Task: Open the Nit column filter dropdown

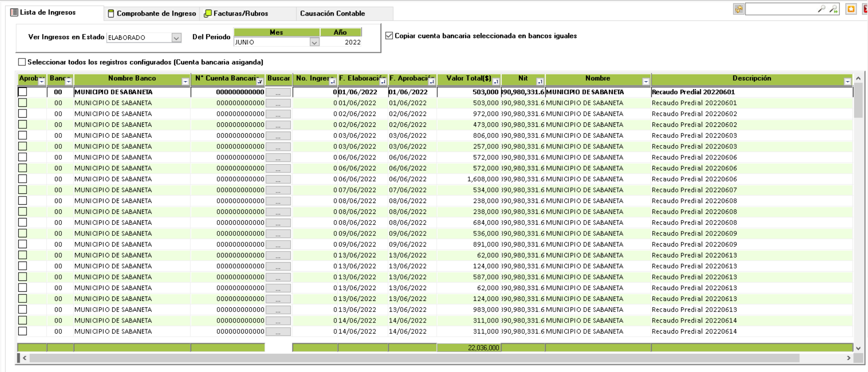Action: click(540, 82)
